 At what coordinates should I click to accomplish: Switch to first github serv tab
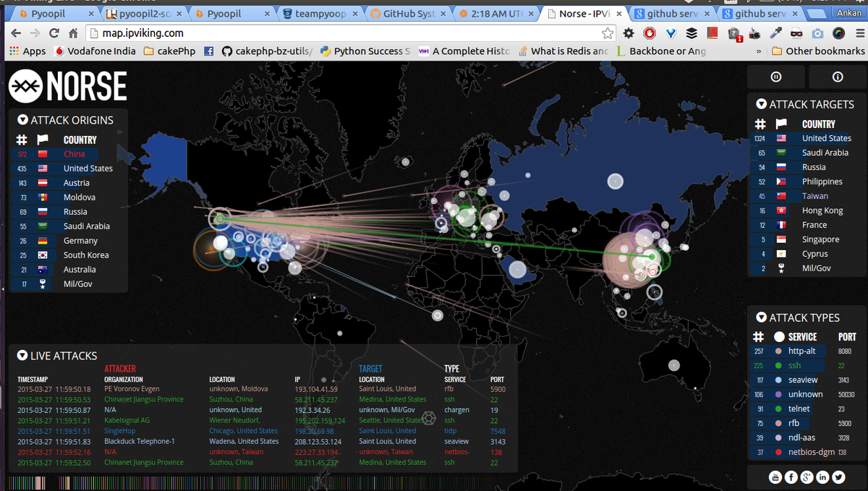coord(674,14)
